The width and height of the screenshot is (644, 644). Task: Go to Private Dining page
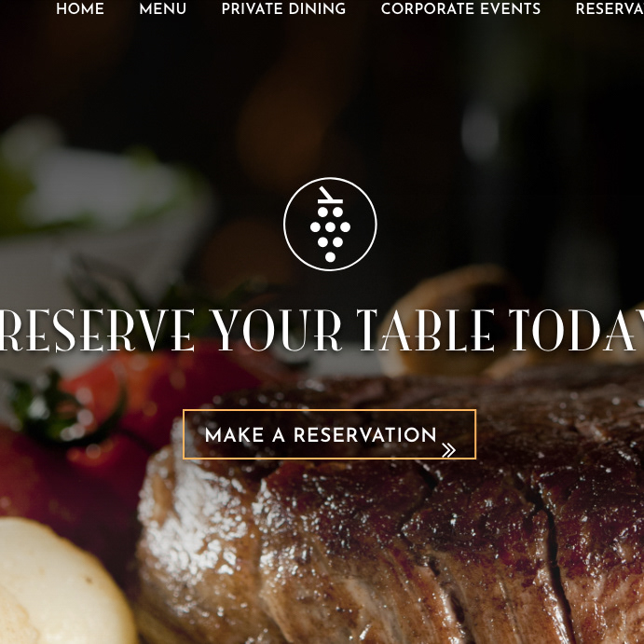pyautogui.click(x=283, y=9)
